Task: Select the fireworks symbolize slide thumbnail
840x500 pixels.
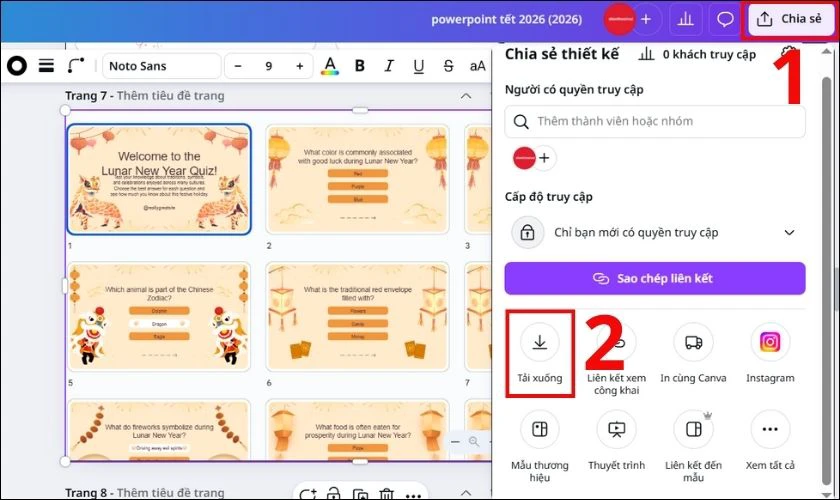Action: click(159, 430)
